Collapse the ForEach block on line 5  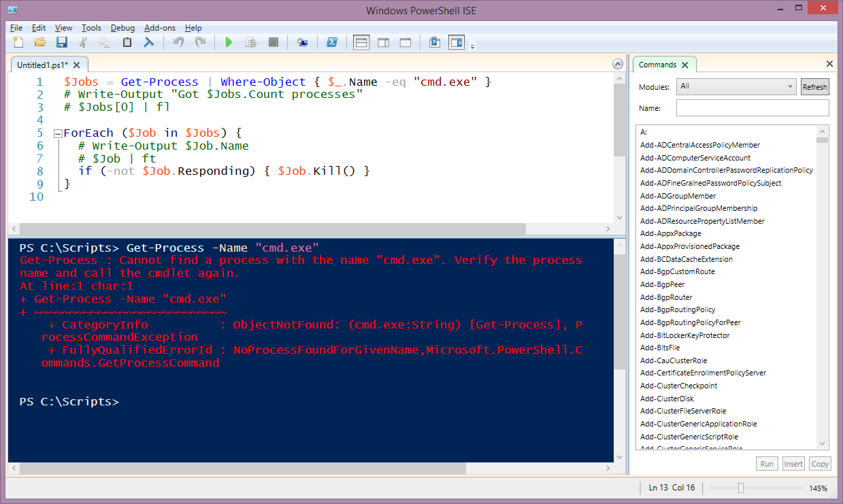(x=58, y=133)
